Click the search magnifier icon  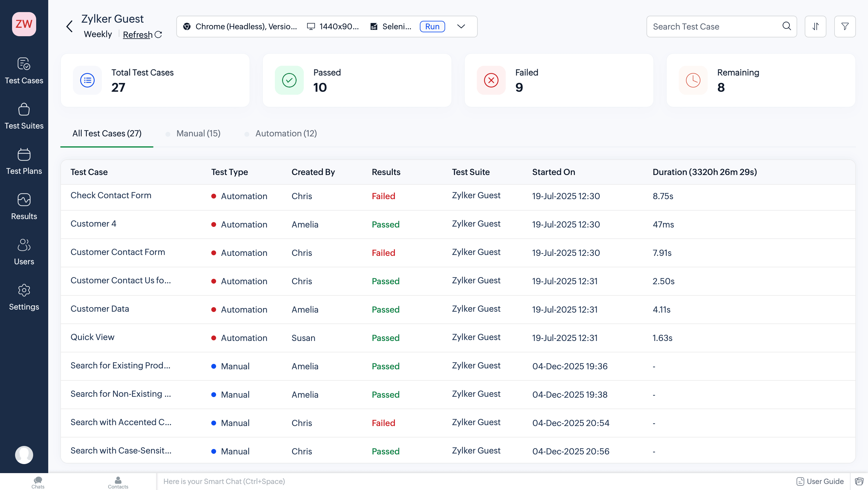[x=786, y=26]
